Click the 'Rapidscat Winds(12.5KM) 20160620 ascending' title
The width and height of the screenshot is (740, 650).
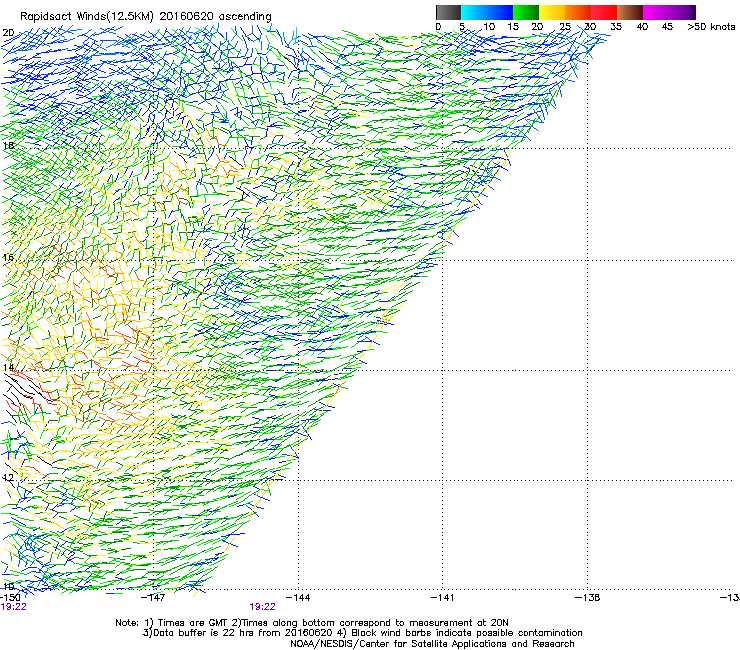(x=146, y=17)
